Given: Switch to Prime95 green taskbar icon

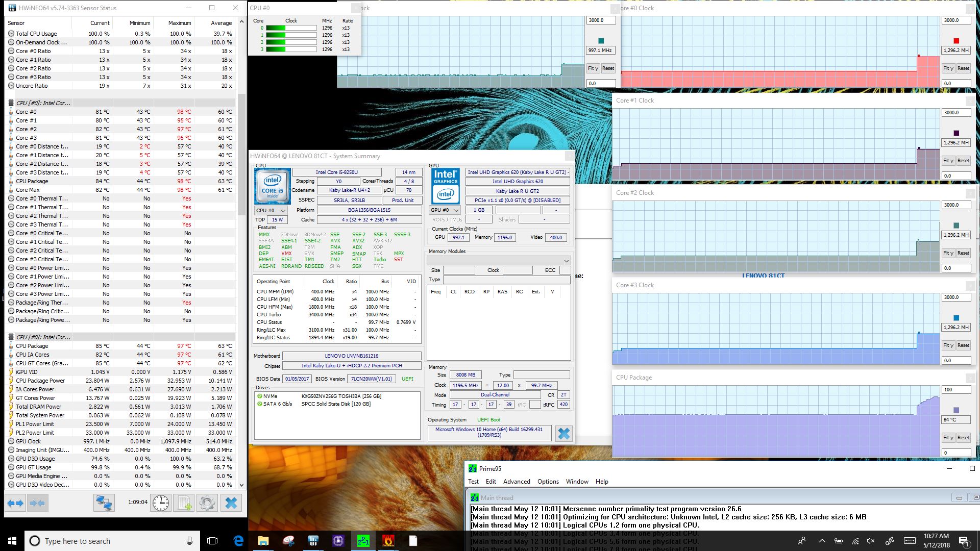Looking at the screenshot, I should (x=363, y=541).
